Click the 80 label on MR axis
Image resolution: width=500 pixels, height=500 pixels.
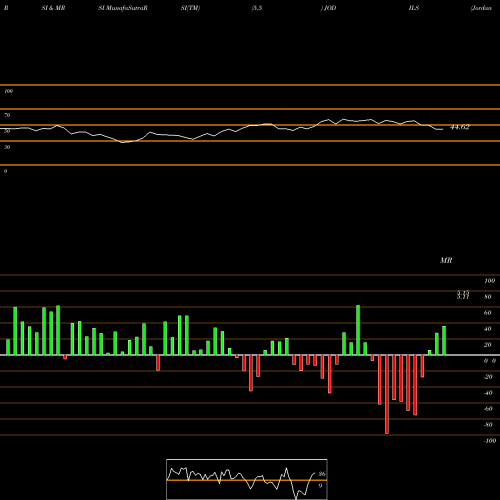(x=488, y=297)
